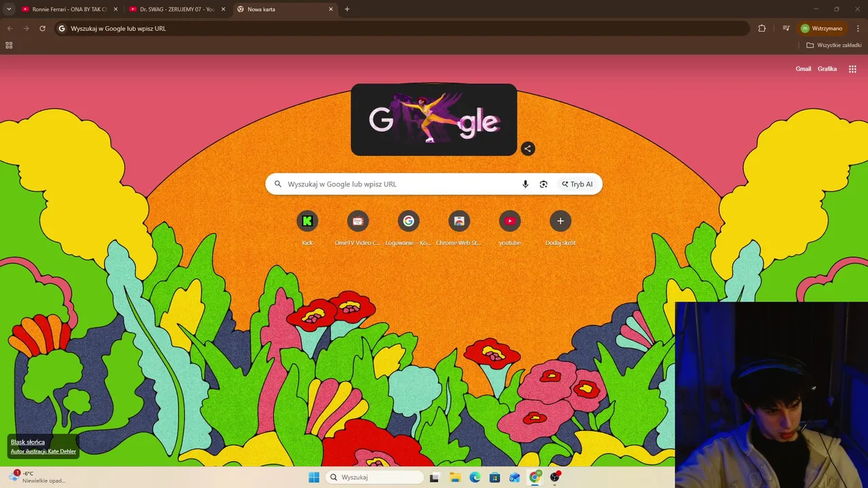Open Gmail link
The height and width of the screenshot is (488, 868).
[803, 68]
